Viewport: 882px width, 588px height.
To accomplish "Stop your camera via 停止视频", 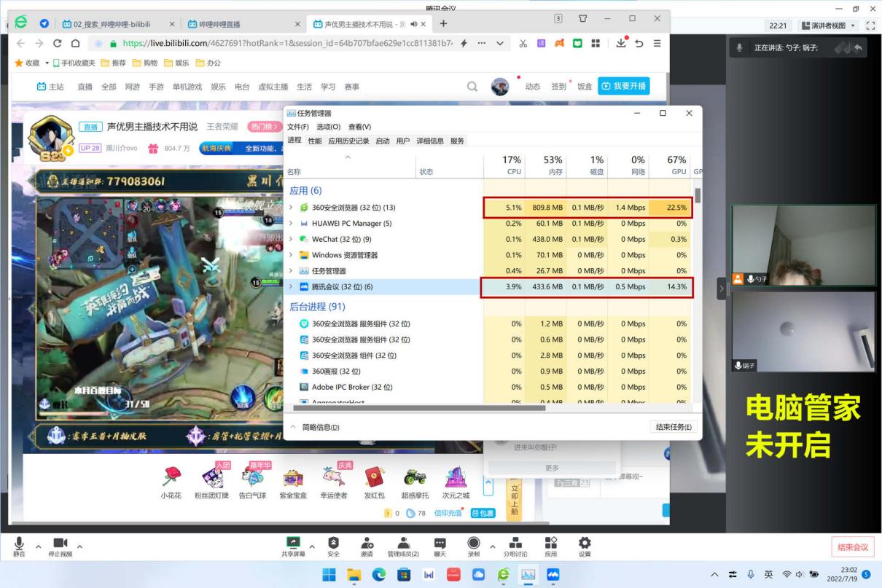I will pyautogui.click(x=61, y=544).
